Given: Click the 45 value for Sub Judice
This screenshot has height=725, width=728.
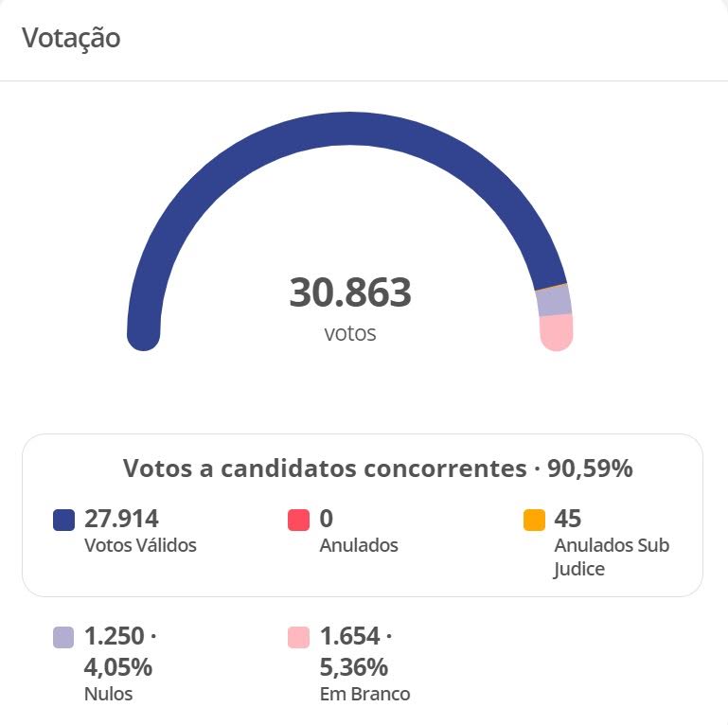Looking at the screenshot, I should click(x=568, y=519).
